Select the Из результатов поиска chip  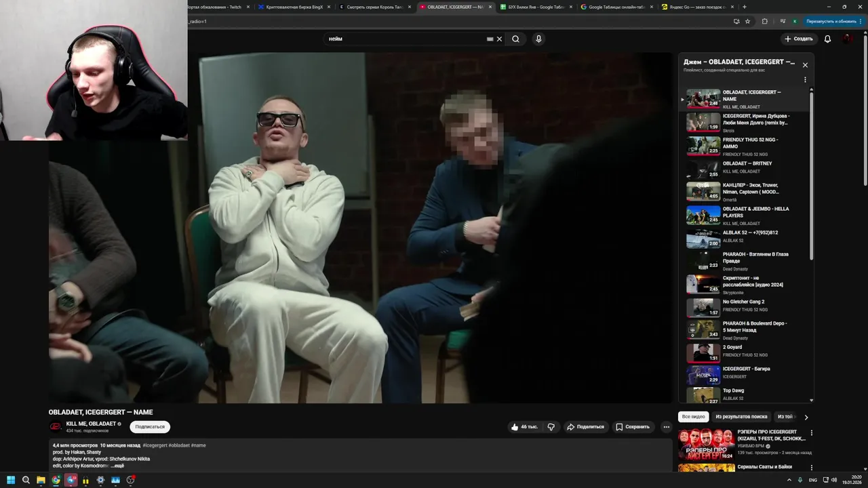click(x=741, y=417)
